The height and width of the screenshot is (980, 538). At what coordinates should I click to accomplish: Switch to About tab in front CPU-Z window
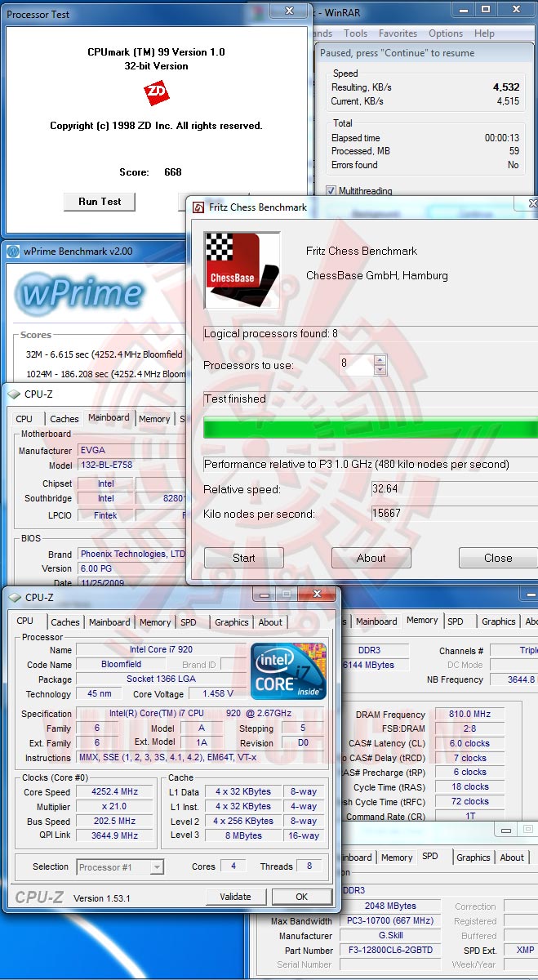(x=270, y=622)
